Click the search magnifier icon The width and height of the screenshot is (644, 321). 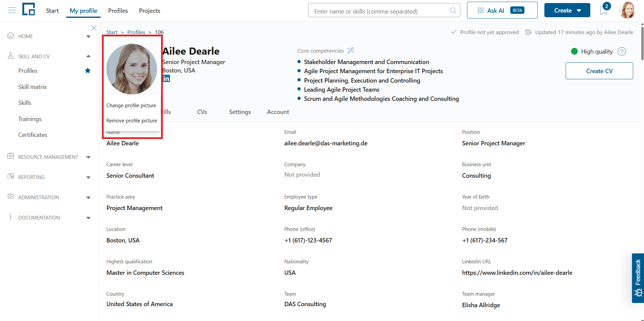coord(453,11)
